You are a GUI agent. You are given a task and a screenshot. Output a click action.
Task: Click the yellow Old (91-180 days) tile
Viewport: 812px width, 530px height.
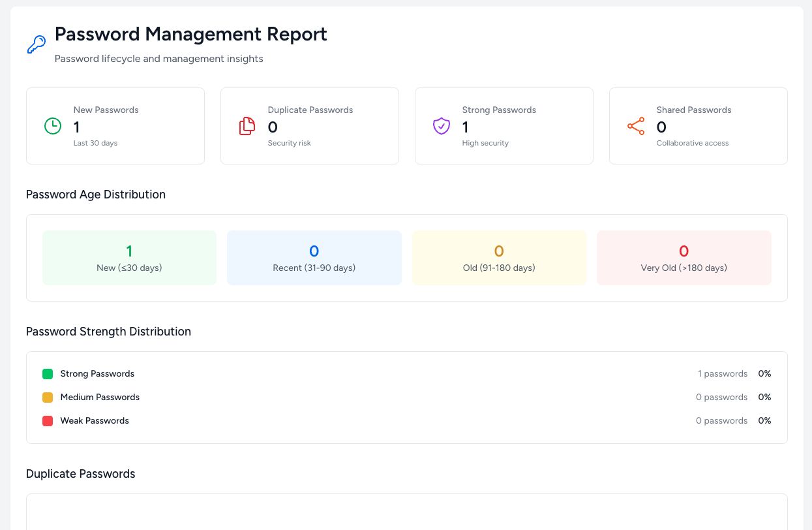tap(499, 258)
